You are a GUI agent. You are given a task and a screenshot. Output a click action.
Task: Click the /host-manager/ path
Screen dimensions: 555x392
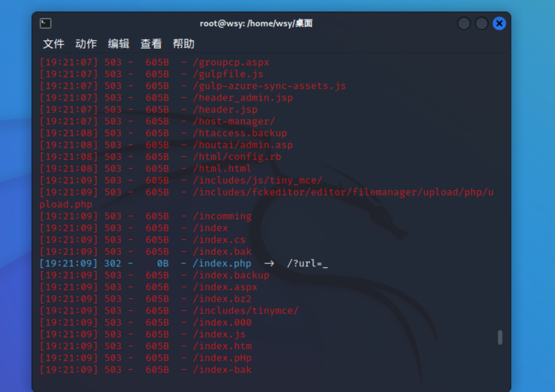(234, 121)
